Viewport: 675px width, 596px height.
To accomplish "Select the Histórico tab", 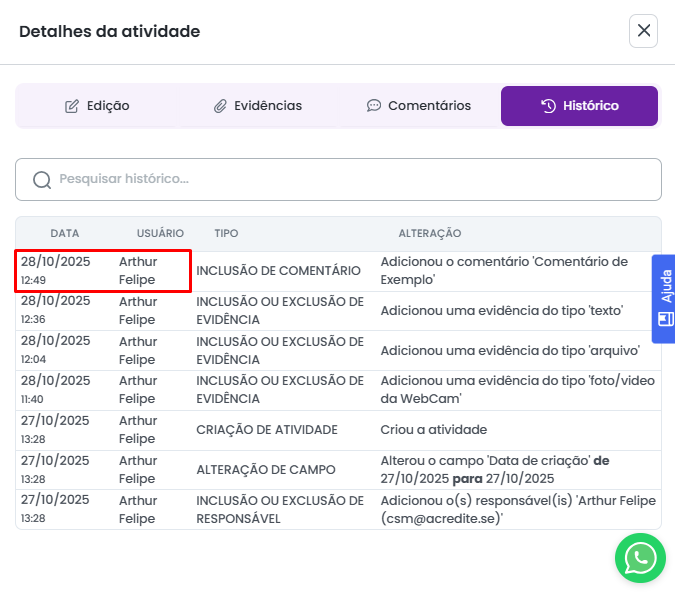I will [x=579, y=106].
